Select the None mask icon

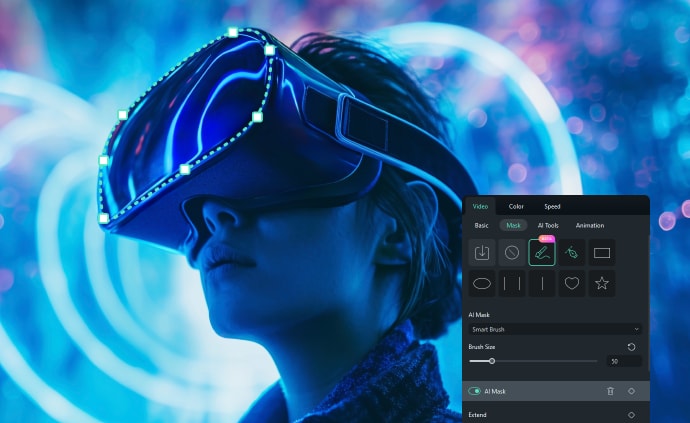point(512,253)
